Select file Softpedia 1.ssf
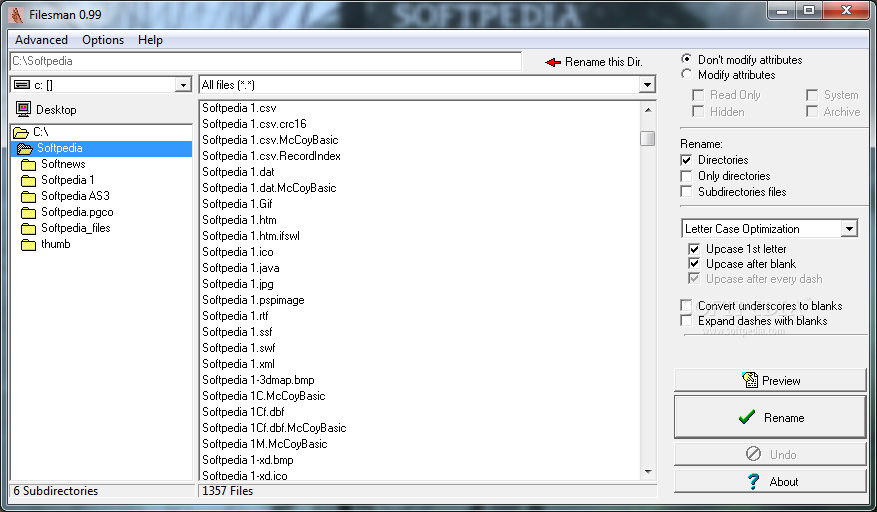This screenshot has height=512, width=877. click(237, 332)
